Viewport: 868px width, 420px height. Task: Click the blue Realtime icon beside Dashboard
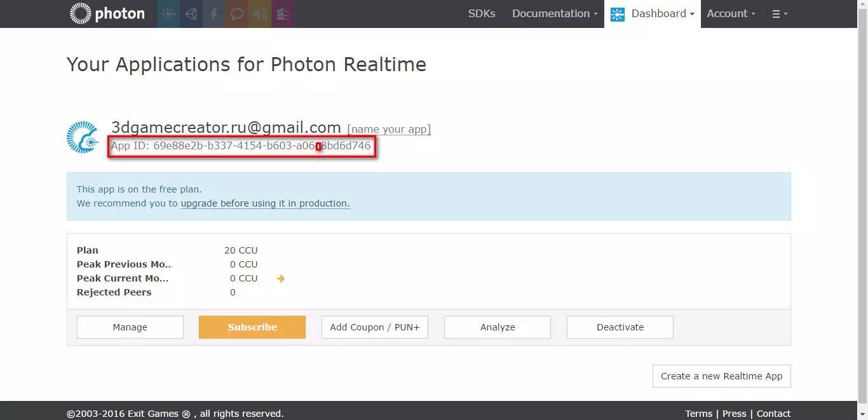point(616,13)
